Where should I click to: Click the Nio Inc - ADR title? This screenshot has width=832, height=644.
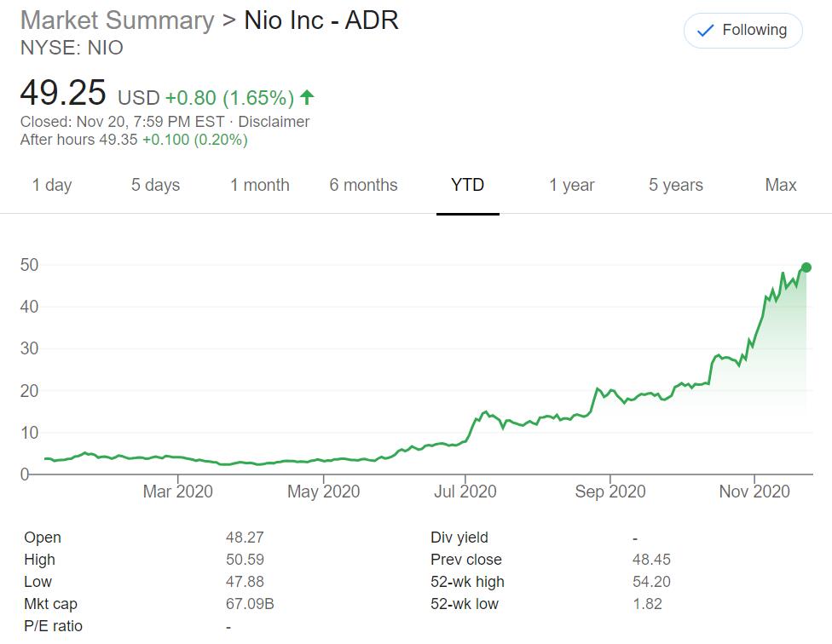point(318,20)
